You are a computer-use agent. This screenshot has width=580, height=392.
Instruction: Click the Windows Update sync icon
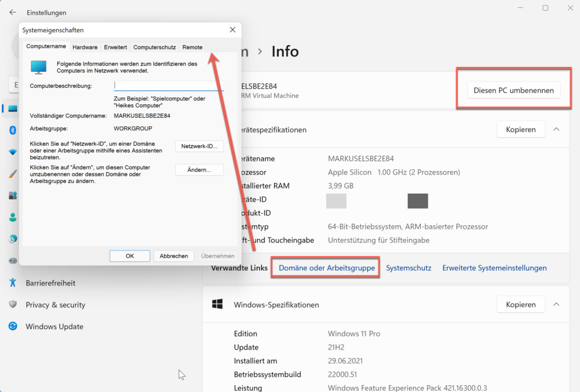12,326
